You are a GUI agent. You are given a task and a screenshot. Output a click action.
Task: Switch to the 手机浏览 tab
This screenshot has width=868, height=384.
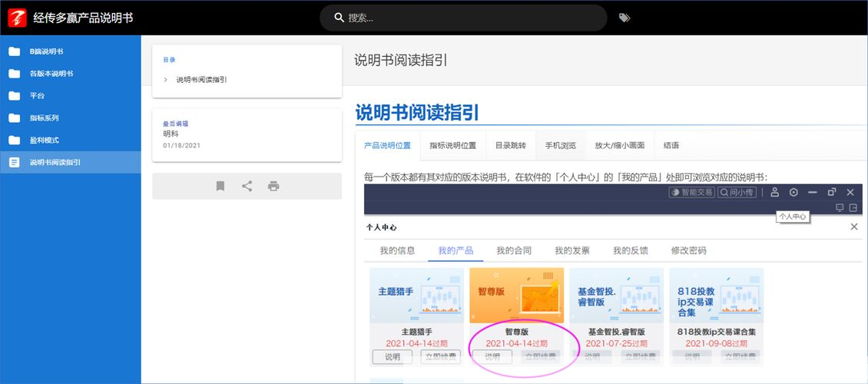coord(560,145)
